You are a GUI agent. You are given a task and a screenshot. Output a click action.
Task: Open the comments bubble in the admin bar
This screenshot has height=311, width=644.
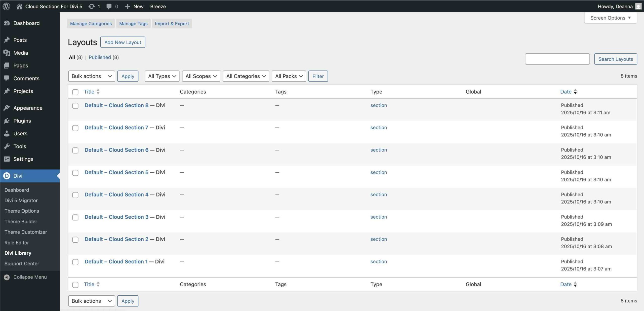(x=109, y=6)
